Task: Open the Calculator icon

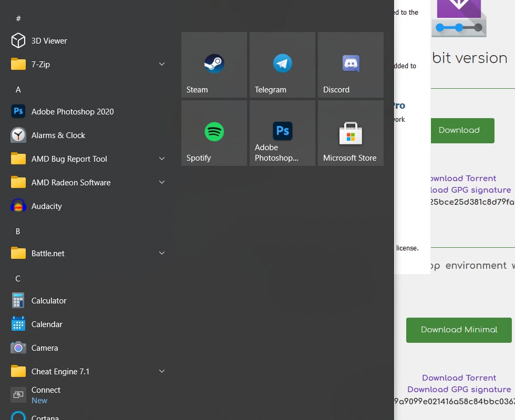Action: [18, 300]
